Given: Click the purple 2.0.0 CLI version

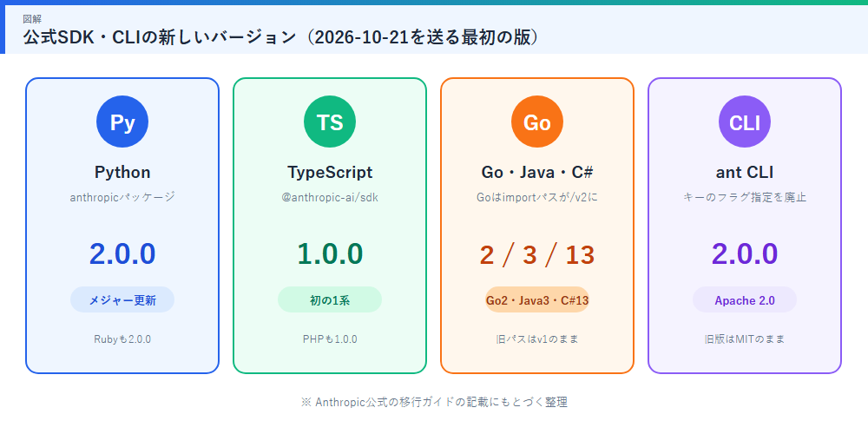Looking at the screenshot, I should pyautogui.click(x=745, y=254).
